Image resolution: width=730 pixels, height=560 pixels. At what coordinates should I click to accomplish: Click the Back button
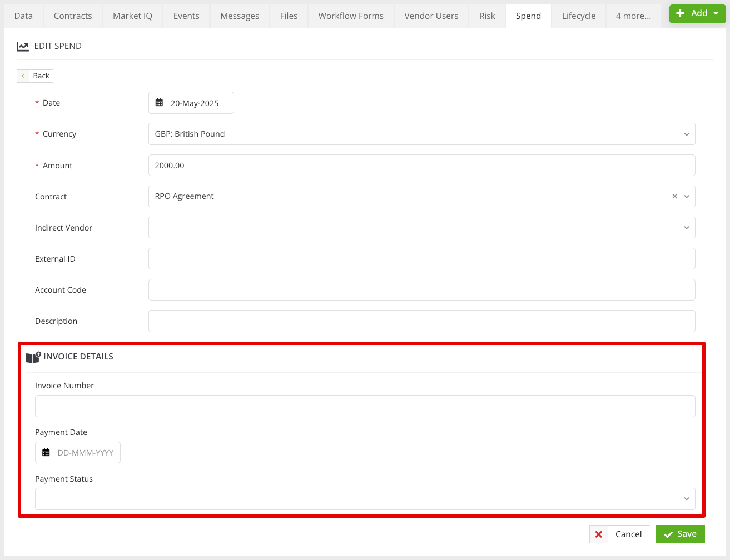(35, 76)
